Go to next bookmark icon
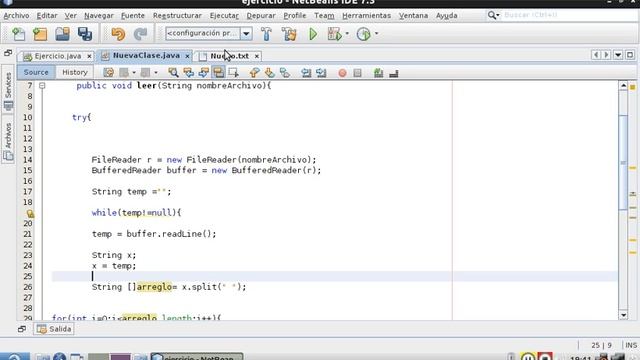Viewport: 640px width, 360px height. coord(269,73)
